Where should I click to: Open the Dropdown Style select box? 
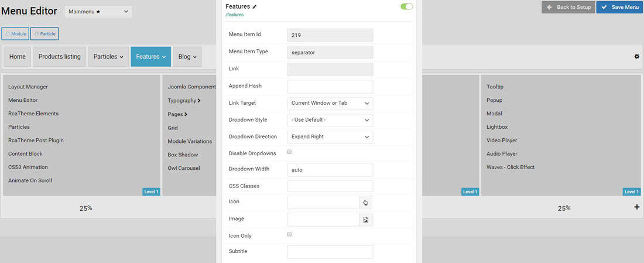pos(330,120)
